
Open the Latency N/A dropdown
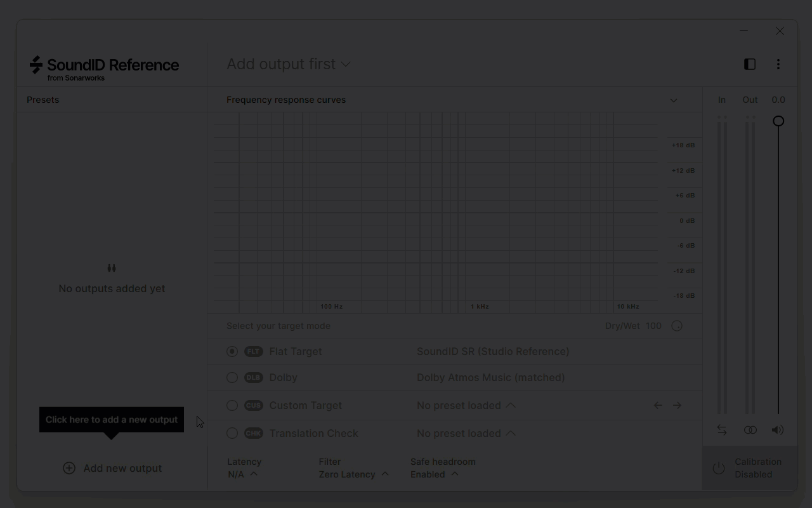click(243, 474)
